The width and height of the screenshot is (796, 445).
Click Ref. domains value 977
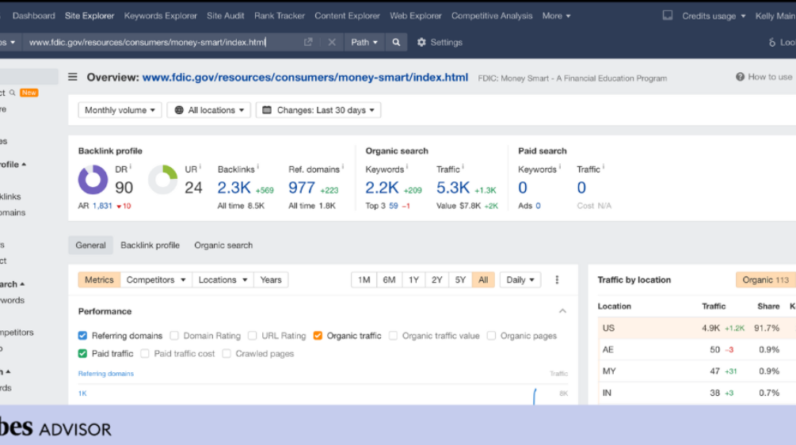[x=302, y=188]
